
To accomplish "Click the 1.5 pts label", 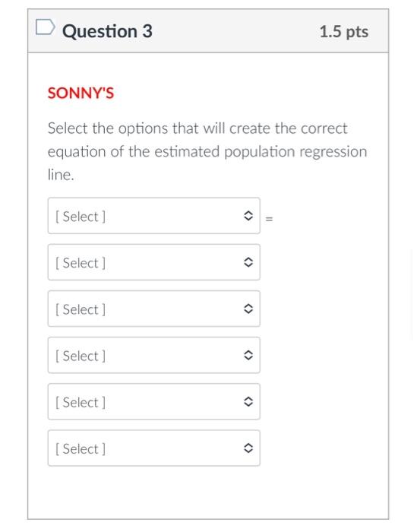I will pyautogui.click(x=344, y=32).
